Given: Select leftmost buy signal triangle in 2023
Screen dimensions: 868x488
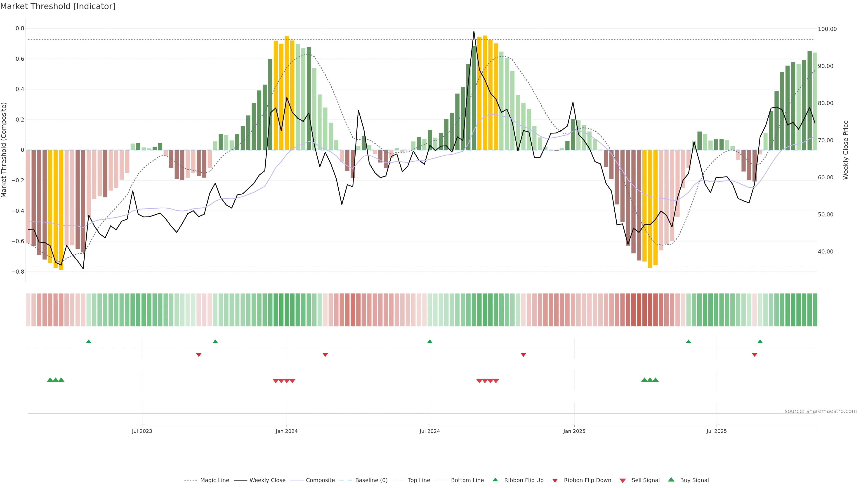Looking at the screenshot, I should 50,380.
